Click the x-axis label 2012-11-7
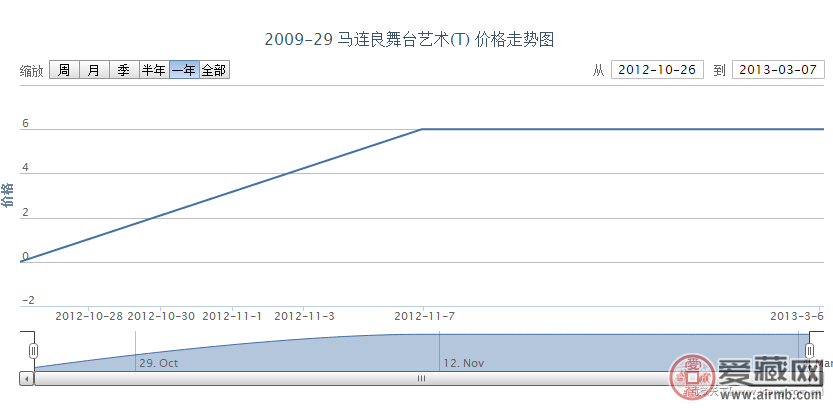This screenshot has height=408, width=833. [424, 316]
